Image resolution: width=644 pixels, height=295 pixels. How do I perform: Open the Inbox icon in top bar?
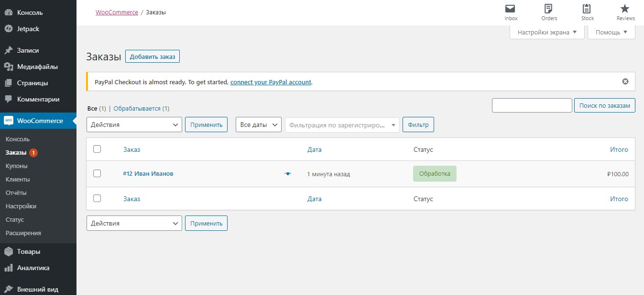(511, 9)
